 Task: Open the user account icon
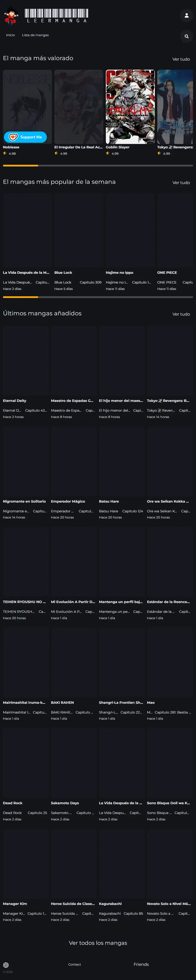(186, 16)
